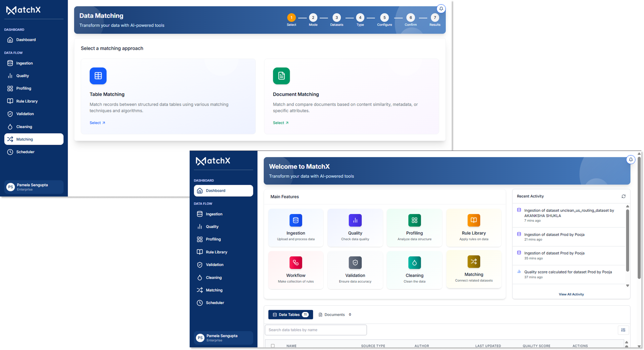Go to step 2 Mode in wizard

point(313,18)
